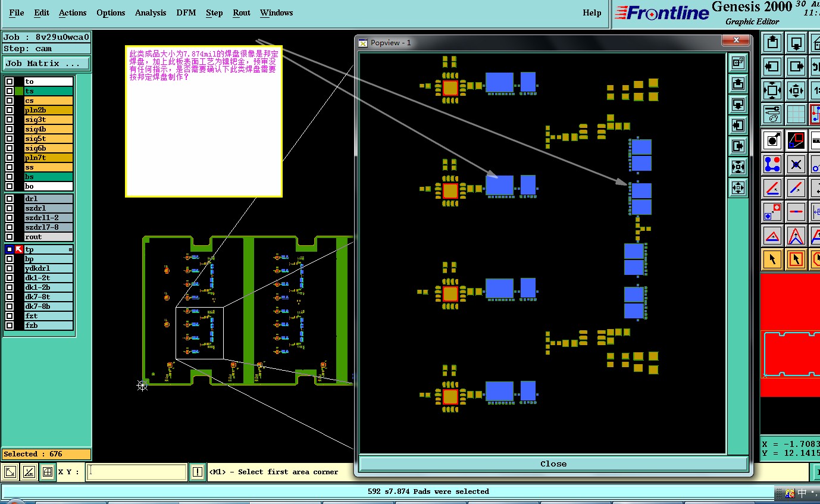Select the black circle with arrow tool
The height and width of the screenshot is (504, 820).
772,140
